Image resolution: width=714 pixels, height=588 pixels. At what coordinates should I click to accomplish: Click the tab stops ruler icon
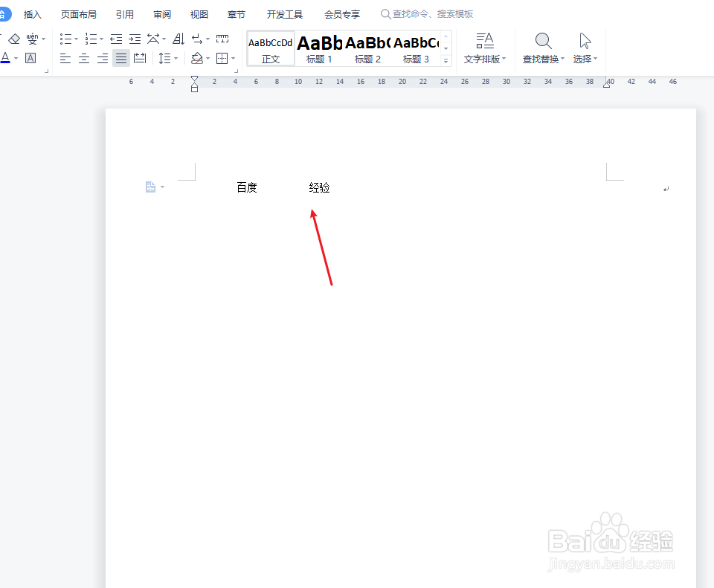222,39
